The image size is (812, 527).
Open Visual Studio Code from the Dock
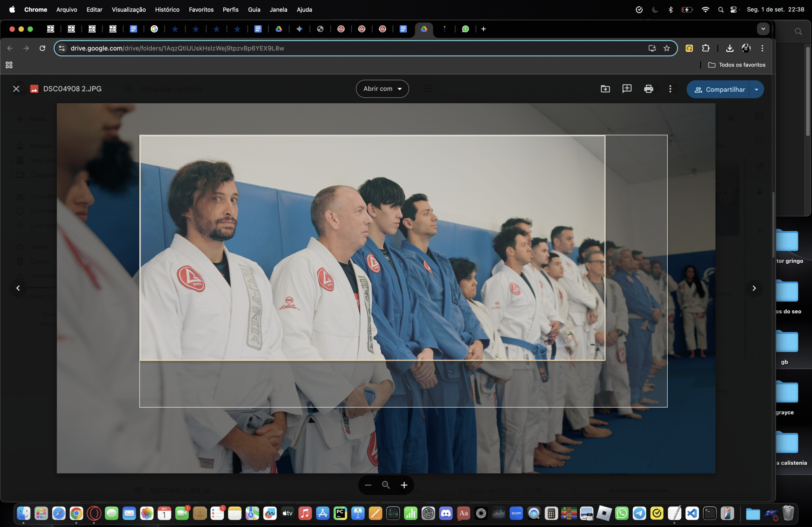[692, 513]
